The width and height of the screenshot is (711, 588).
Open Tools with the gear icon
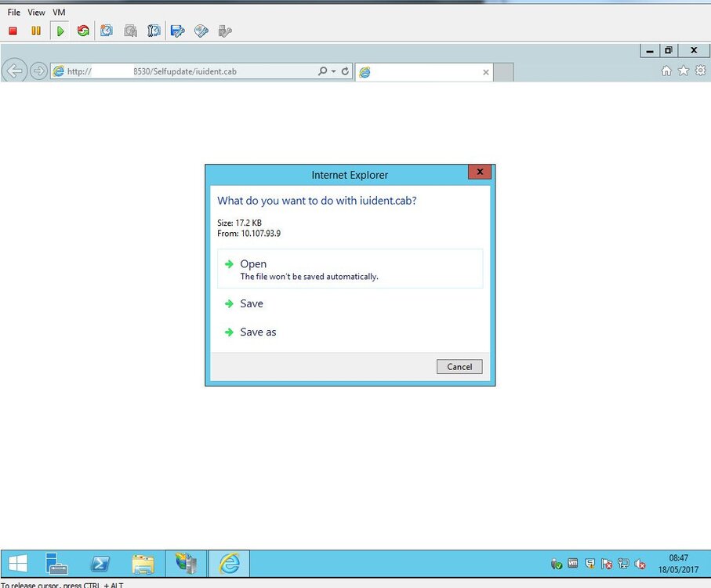(701, 71)
